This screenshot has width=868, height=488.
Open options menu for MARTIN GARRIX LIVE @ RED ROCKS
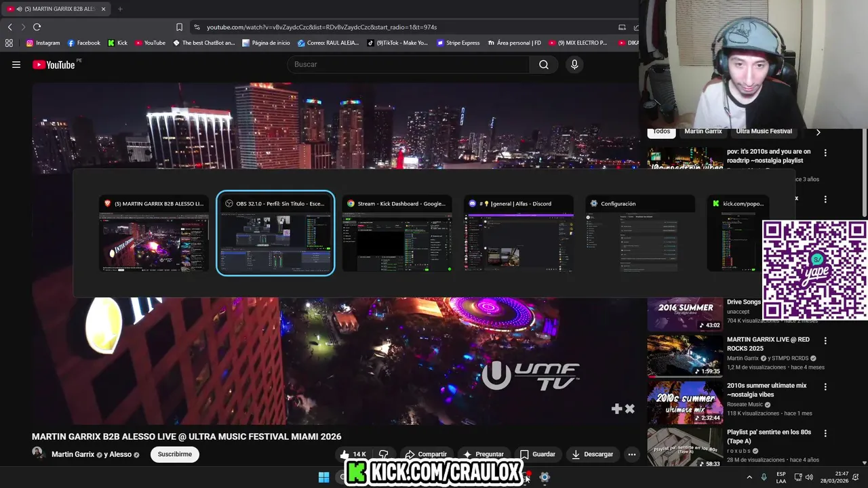[x=825, y=341]
